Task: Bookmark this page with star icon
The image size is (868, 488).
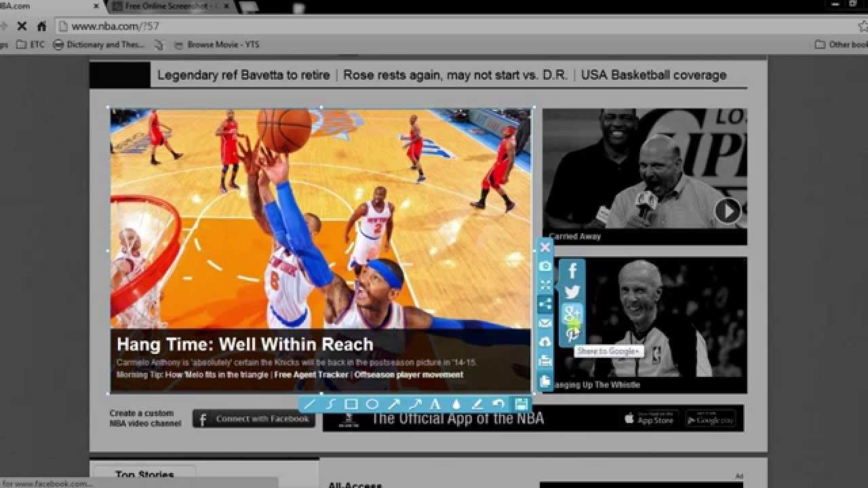Action: (x=863, y=26)
